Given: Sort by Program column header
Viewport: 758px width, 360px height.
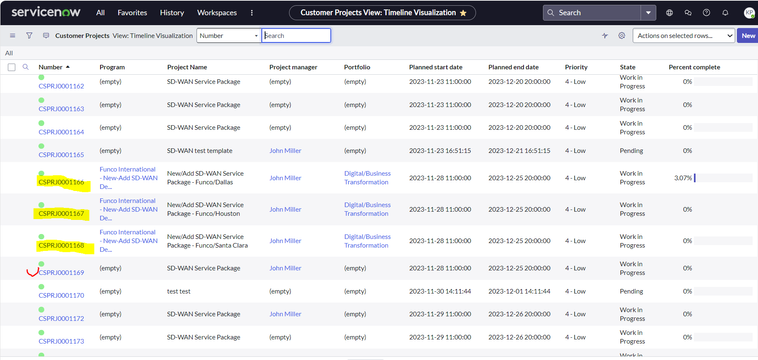Looking at the screenshot, I should pos(112,67).
